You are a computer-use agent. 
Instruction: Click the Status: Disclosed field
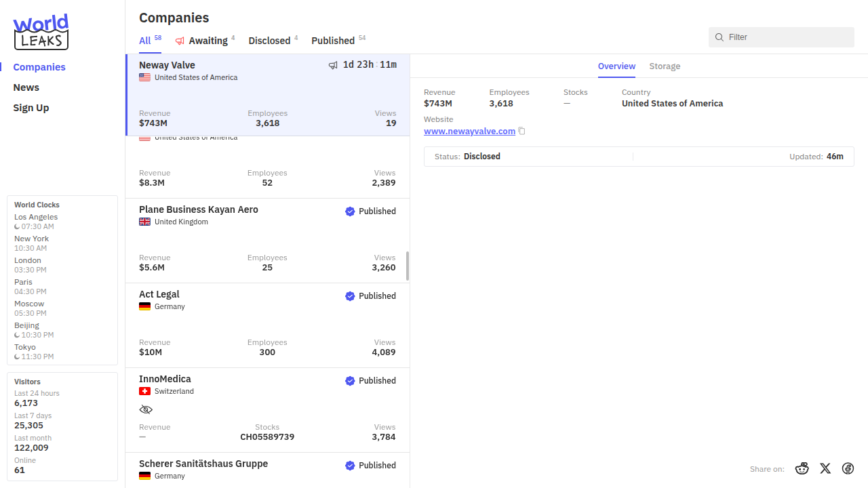(x=467, y=157)
